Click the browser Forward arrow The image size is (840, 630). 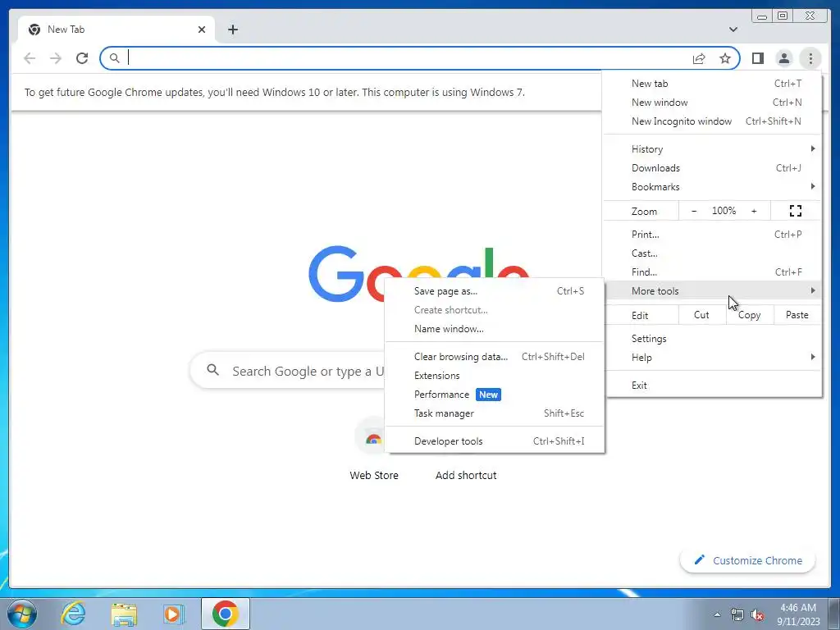56,58
